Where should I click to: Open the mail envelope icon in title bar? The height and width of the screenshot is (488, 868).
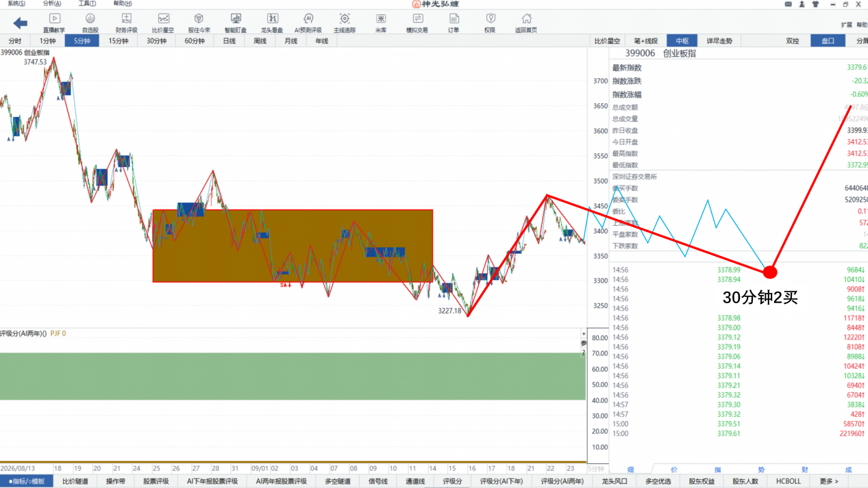pyautogui.click(x=789, y=4)
